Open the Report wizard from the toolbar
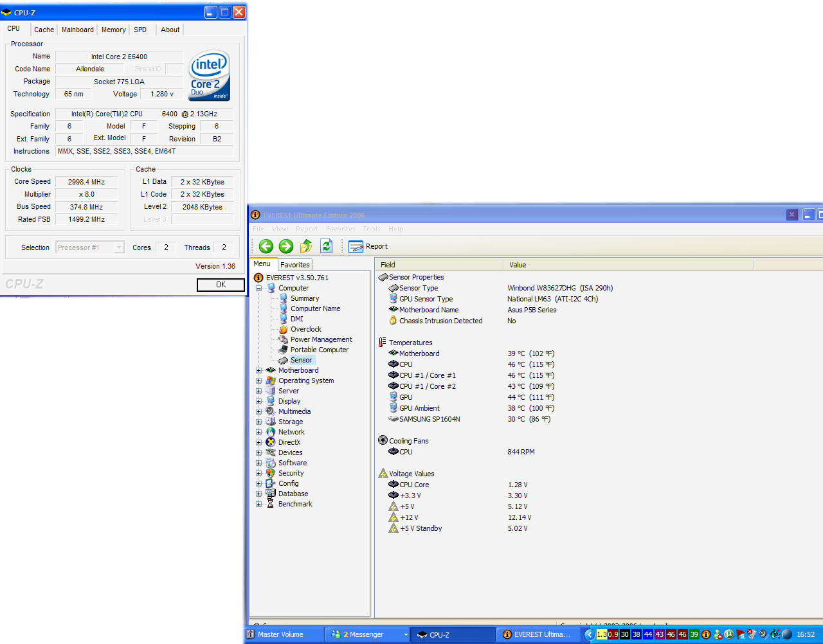Image resolution: width=823 pixels, height=644 pixels. click(x=368, y=246)
